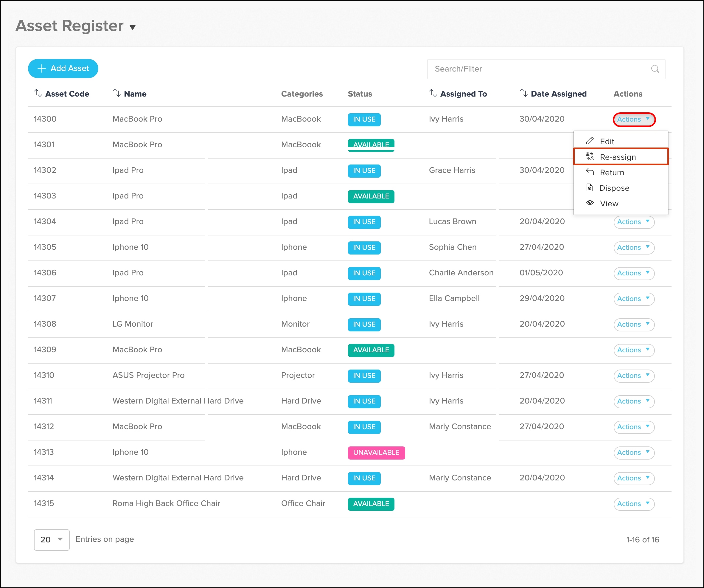Click the Add Asset button
The height and width of the screenshot is (588, 704).
click(63, 69)
